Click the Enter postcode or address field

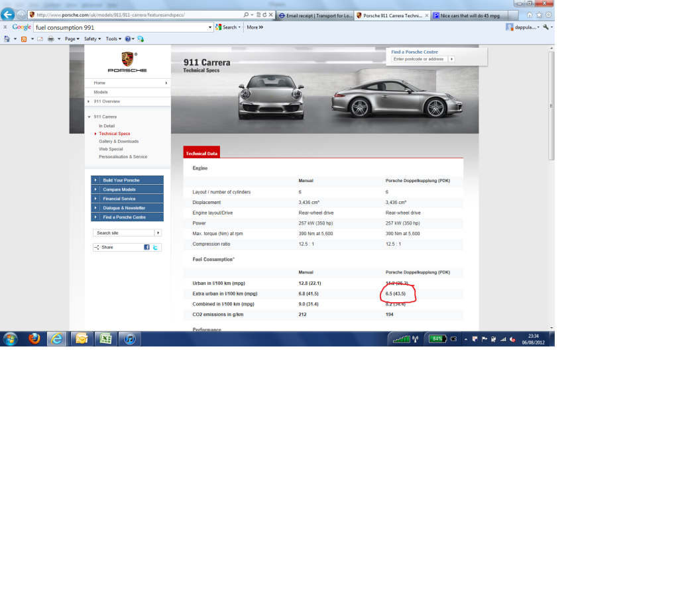point(419,59)
